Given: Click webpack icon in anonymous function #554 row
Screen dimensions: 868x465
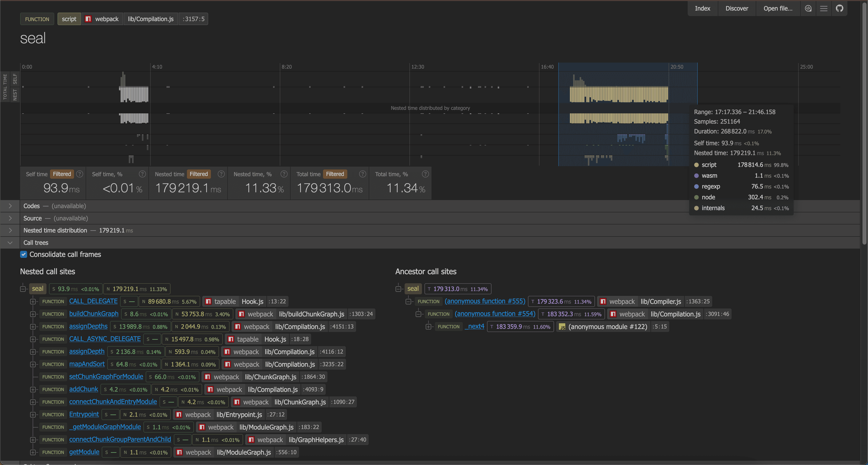Looking at the screenshot, I should coord(613,314).
